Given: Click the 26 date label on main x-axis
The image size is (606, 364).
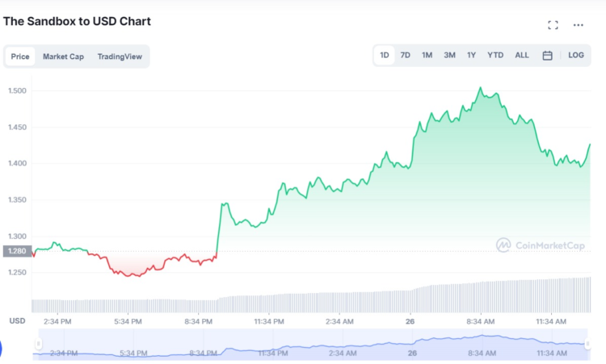Looking at the screenshot, I should point(410,321).
